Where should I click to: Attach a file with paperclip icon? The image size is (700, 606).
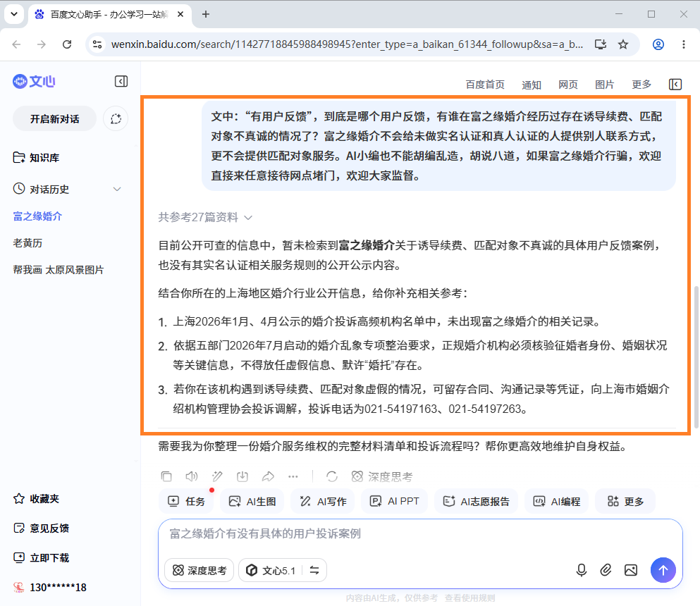(x=606, y=570)
